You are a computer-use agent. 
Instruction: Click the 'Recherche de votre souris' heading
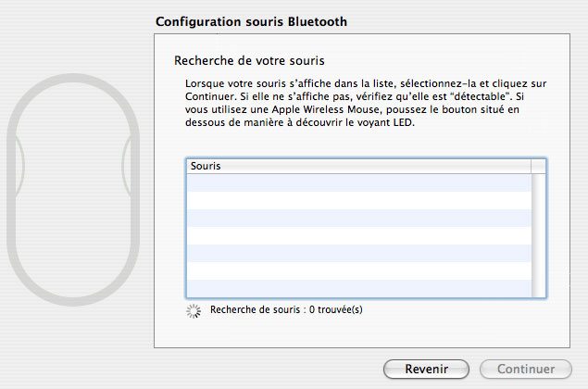249,61
